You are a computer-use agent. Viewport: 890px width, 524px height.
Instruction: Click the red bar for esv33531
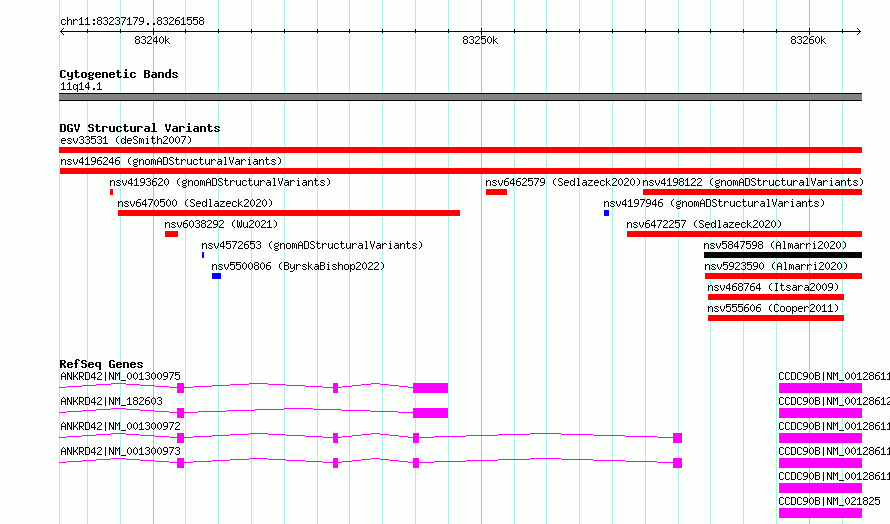pos(460,150)
